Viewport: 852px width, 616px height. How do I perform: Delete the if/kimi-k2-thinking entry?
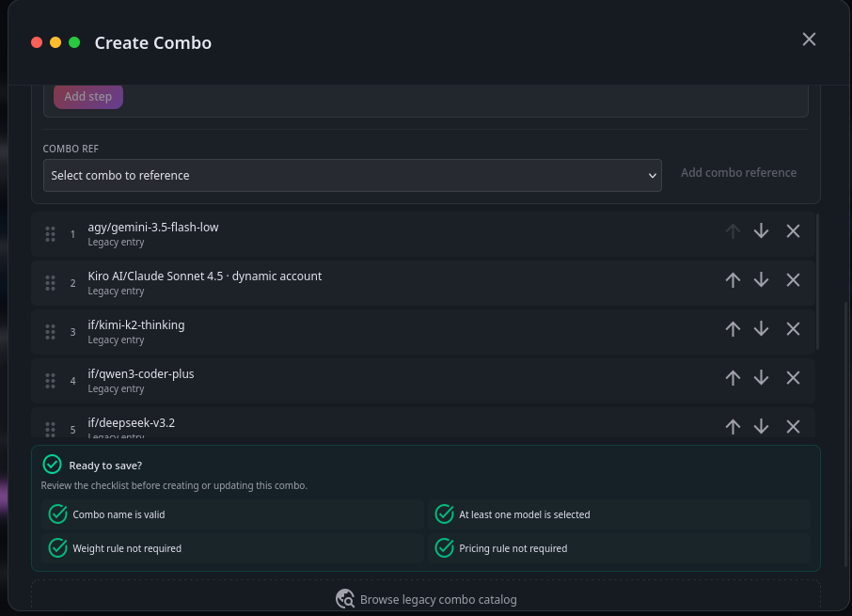(793, 329)
